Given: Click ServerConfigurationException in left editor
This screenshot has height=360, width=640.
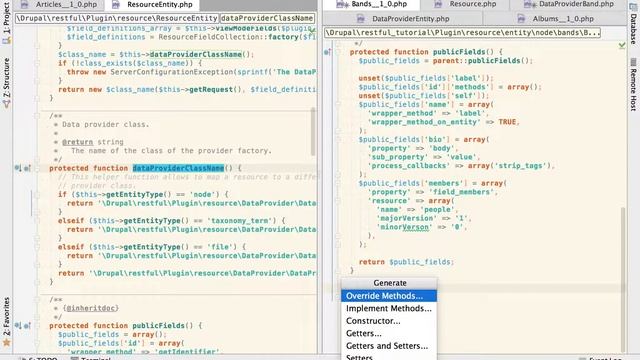Looking at the screenshot, I should 173,72.
